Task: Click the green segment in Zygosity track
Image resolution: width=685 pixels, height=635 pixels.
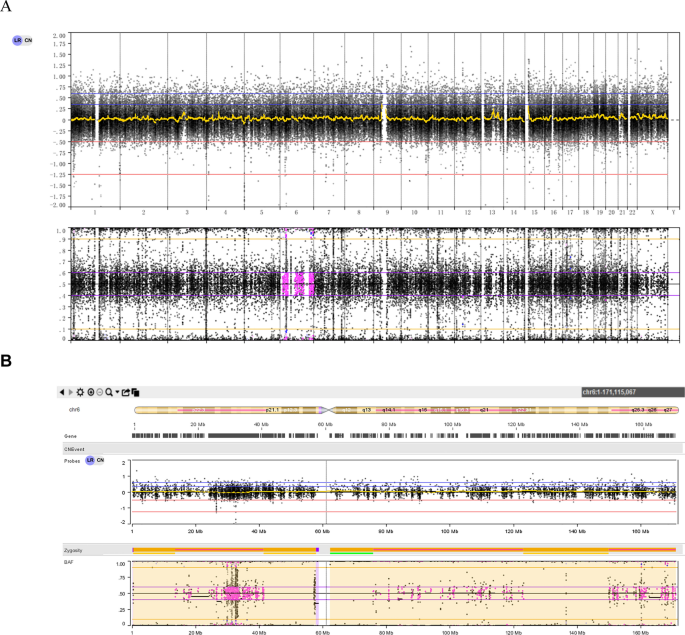Action: tap(351, 553)
